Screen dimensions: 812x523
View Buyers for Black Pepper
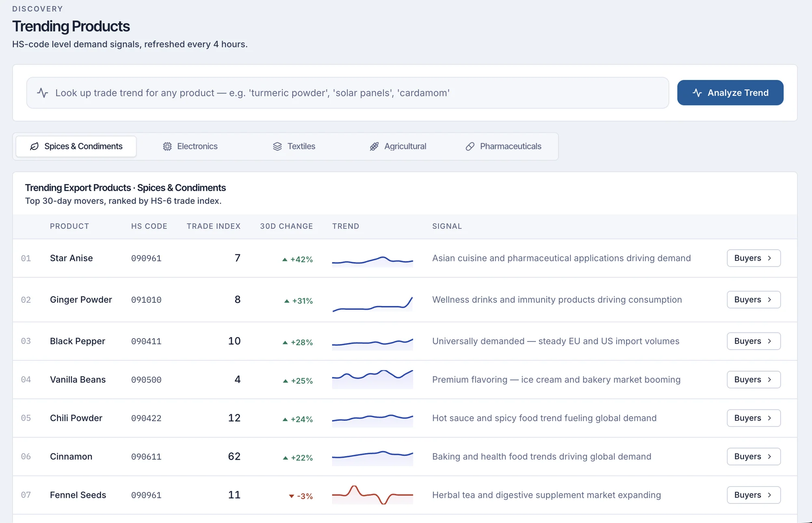[x=754, y=341]
